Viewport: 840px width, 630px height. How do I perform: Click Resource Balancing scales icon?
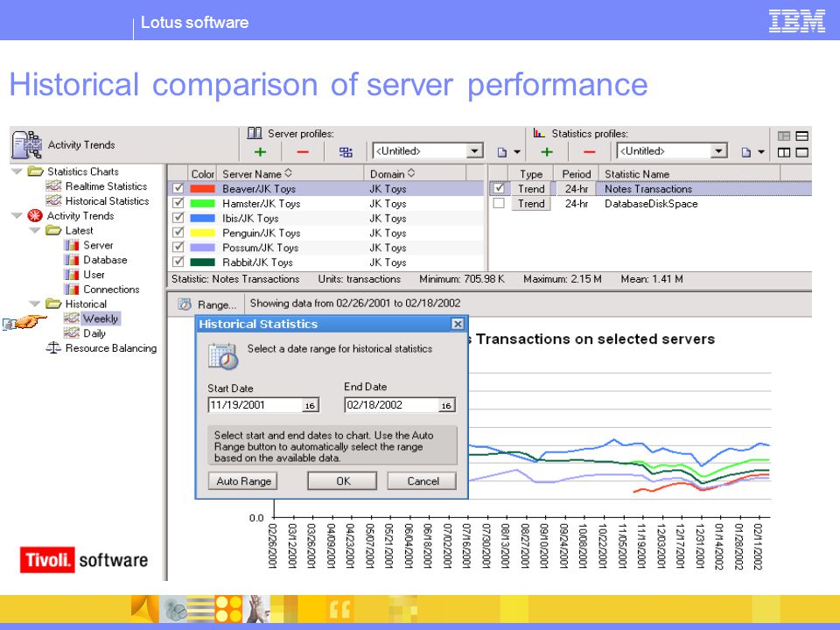click(53, 347)
